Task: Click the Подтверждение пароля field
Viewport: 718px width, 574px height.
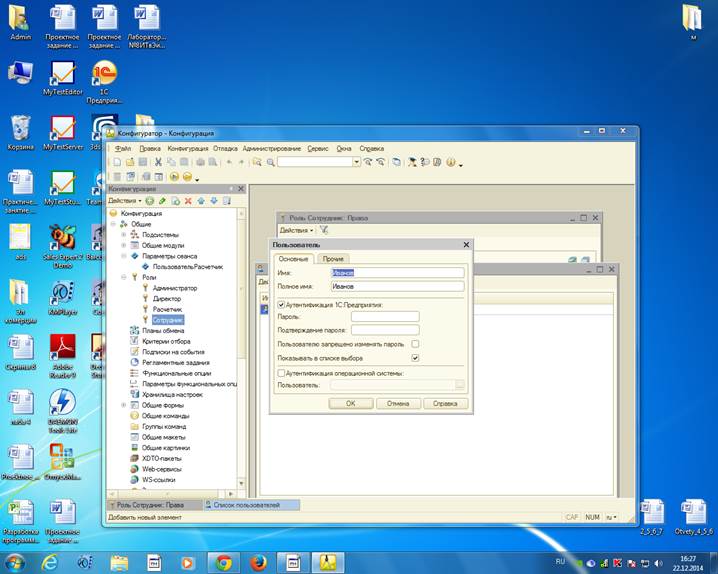Action: coord(385,330)
